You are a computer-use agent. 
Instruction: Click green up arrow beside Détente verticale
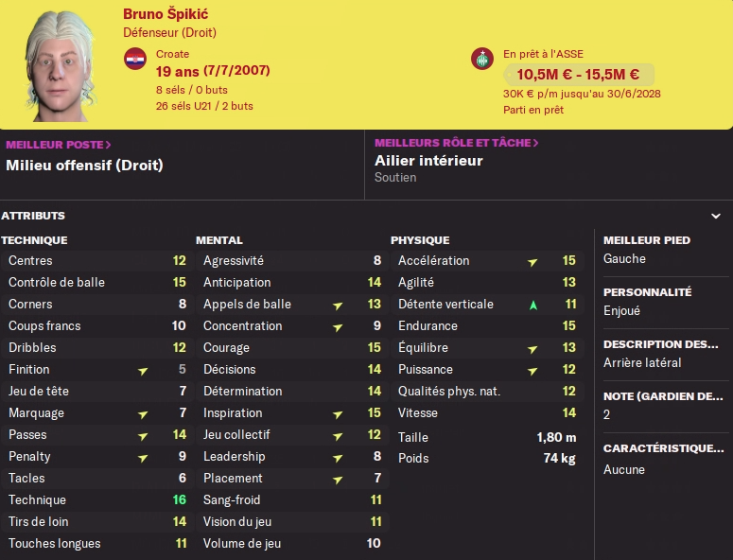pos(532,305)
